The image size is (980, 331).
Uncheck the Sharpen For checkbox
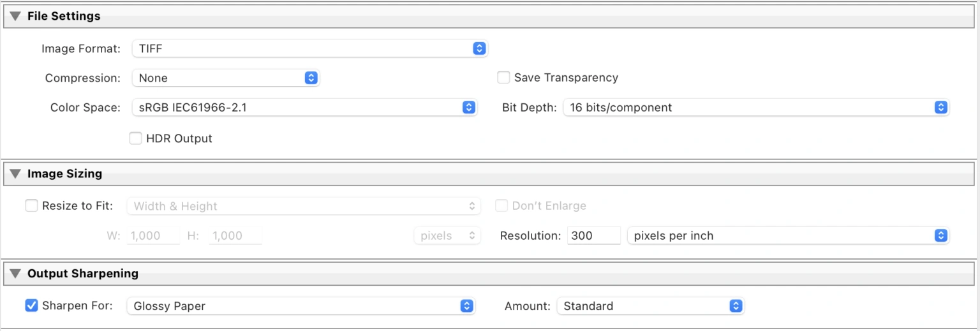tap(31, 305)
